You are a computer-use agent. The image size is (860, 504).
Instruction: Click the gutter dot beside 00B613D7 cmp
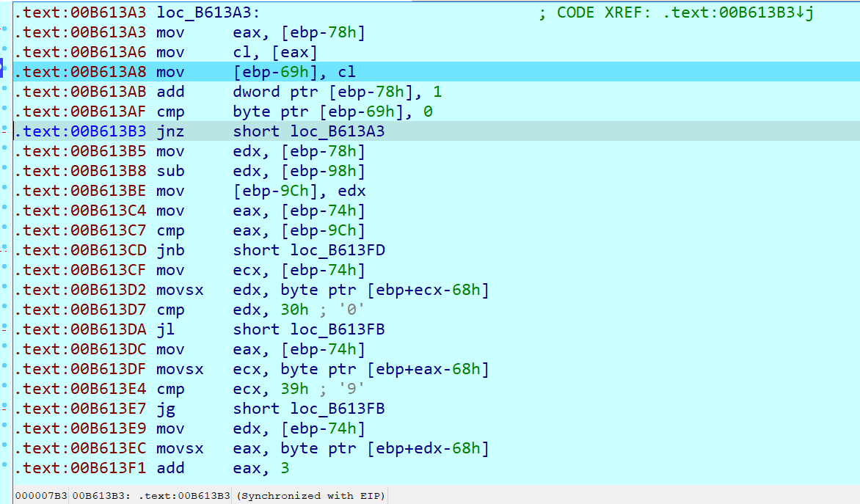click(x=6, y=310)
